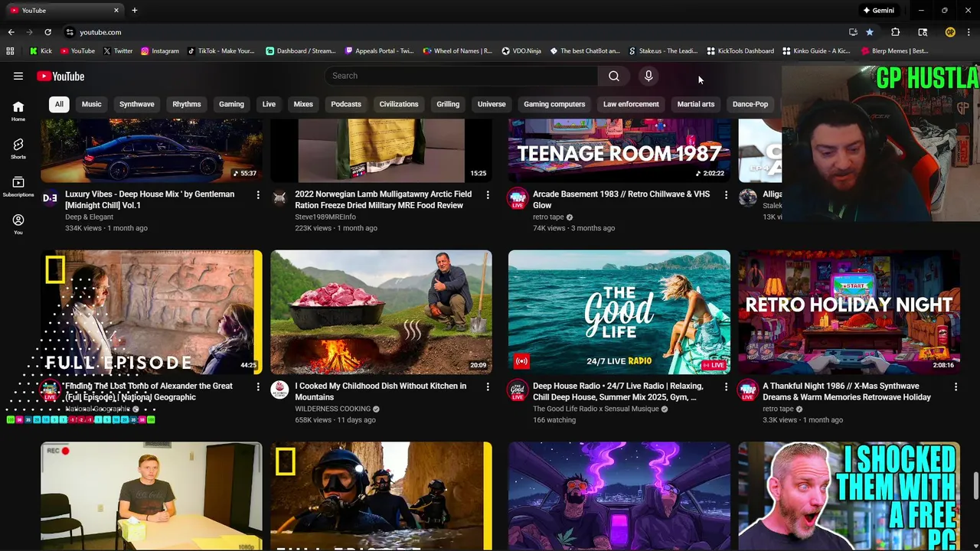Select the Universe filter chip
The height and width of the screenshot is (551, 980).
click(x=492, y=104)
